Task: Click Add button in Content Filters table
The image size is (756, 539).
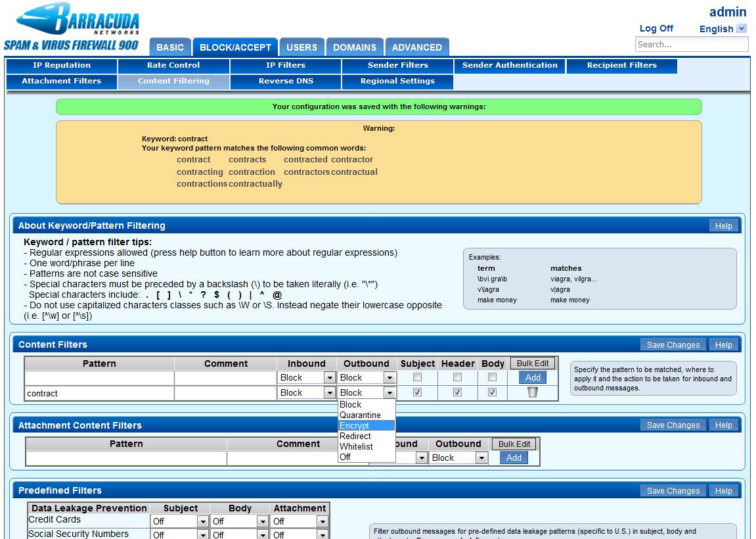Action: (x=533, y=377)
